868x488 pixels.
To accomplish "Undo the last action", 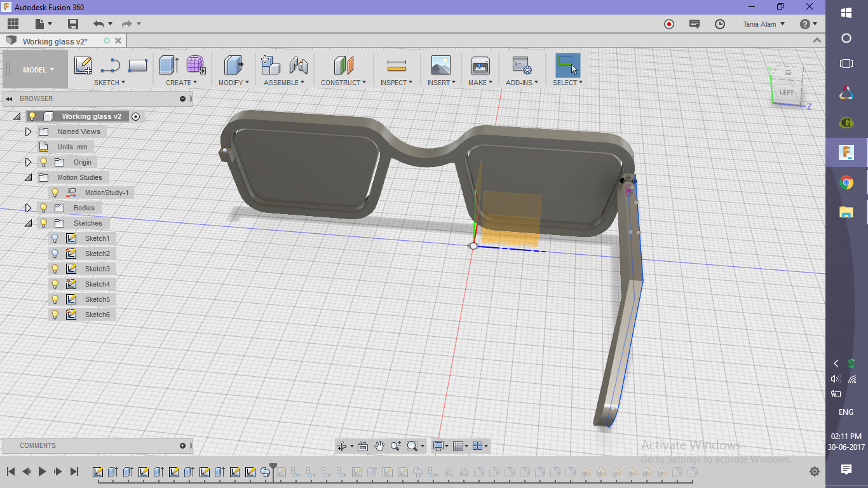I will (98, 24).
